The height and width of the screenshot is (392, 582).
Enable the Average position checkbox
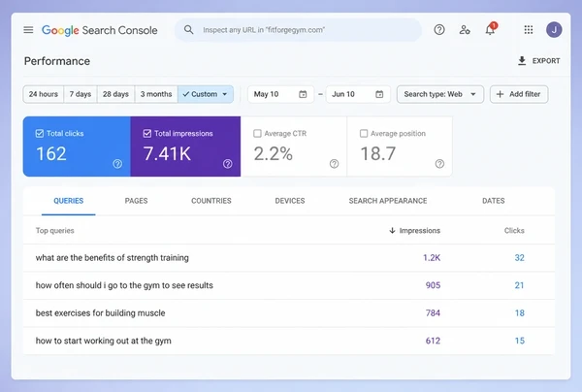(x=364, y=133)
